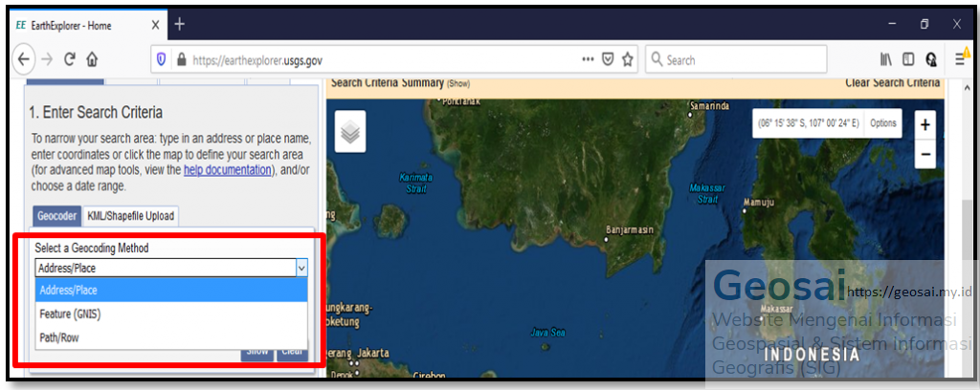This screenshot has width=980, height=390.
Task: Choose Feature (GNIS) geocoding method
Action: (171, 314)
